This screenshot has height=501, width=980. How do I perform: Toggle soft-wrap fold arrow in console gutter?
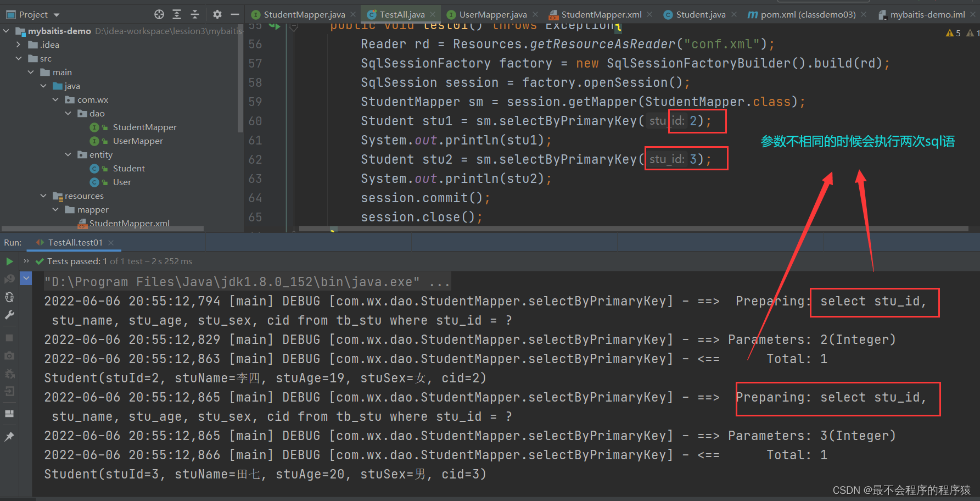pyautogui.click(x=26, y=279)
